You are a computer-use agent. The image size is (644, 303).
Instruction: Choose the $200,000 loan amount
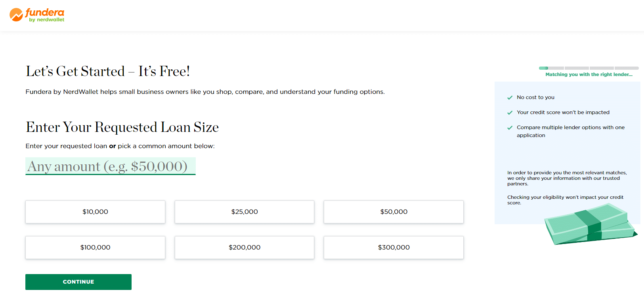pos(245,248)
